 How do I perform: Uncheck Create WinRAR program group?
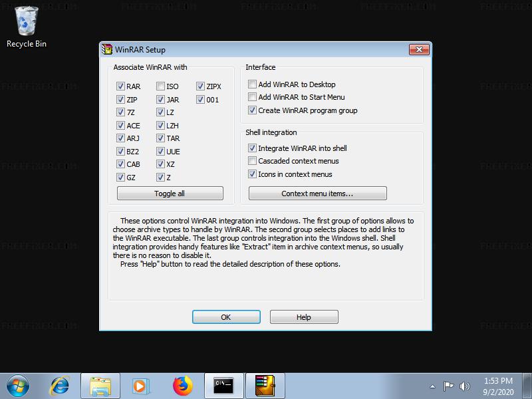252,110
